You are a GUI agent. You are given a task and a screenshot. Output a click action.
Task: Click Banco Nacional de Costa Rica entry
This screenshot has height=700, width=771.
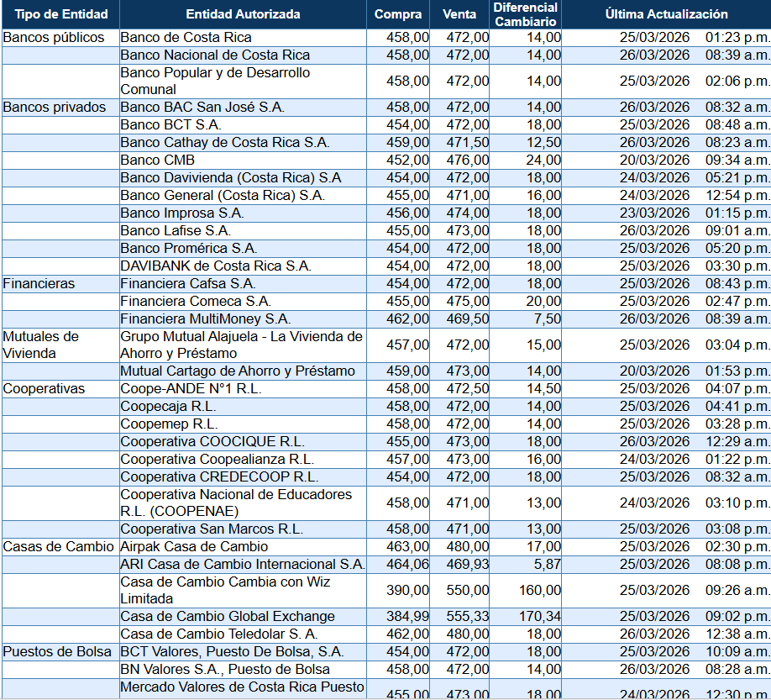[215, 55]
